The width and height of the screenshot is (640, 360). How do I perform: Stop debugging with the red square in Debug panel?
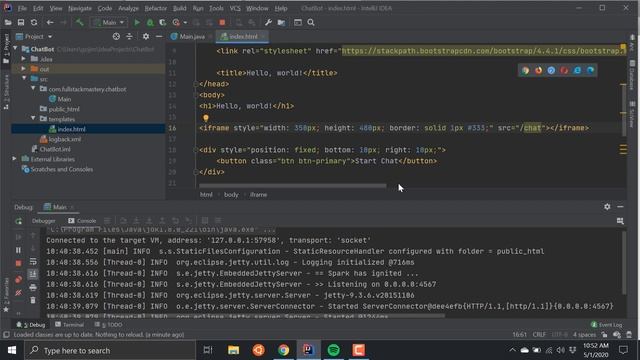18,263
